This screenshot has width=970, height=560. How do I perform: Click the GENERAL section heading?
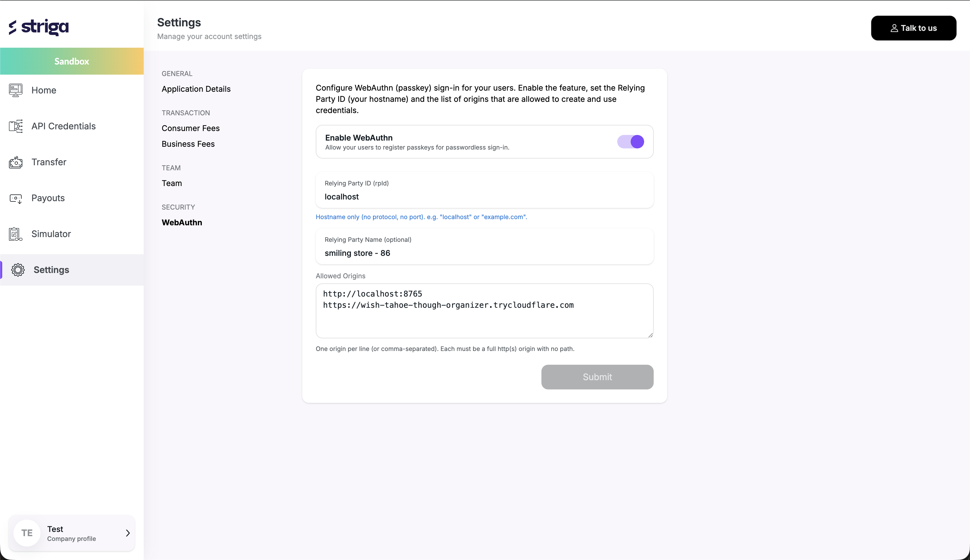[x=177, y=74]
